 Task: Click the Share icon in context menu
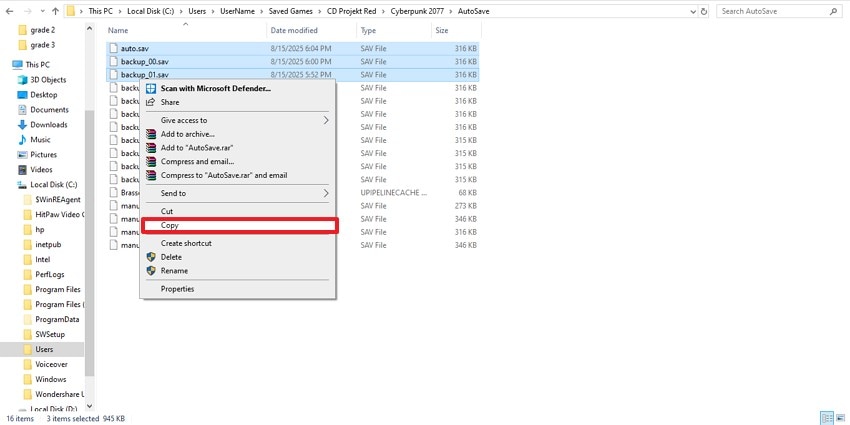tap(151, 102)
